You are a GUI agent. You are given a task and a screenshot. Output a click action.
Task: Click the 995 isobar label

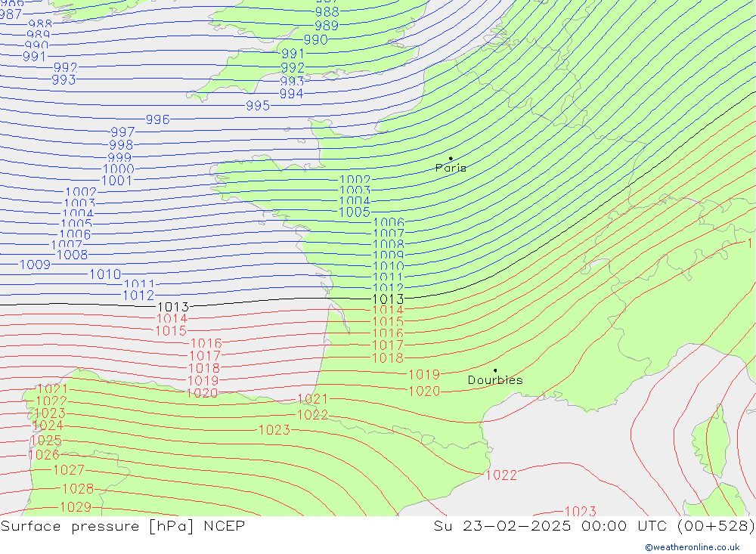[258, 106]
